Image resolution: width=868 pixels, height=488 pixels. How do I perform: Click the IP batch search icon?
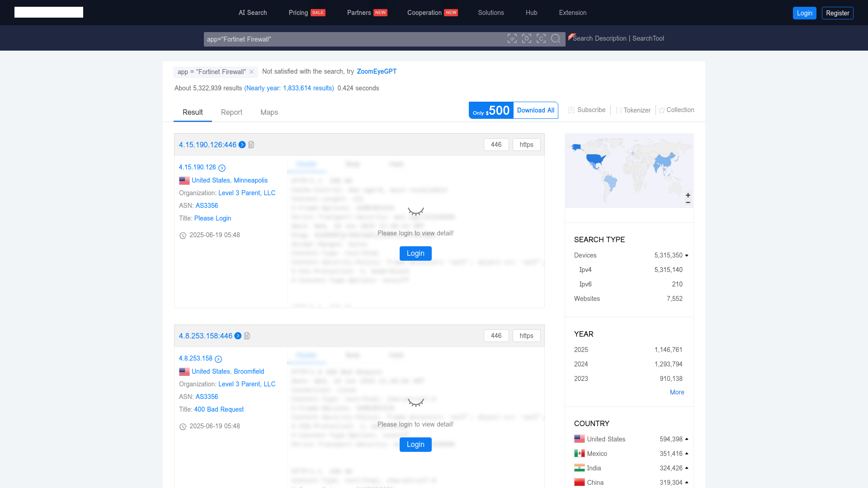click(x=512, y=39)
